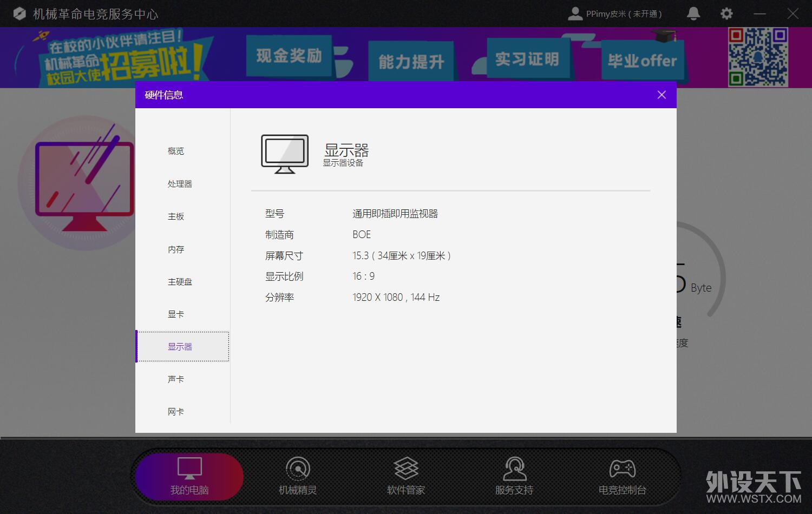This screenshot has width=812, height=514.
Task: Close the main application window
Action: click(x=793, y=14)
